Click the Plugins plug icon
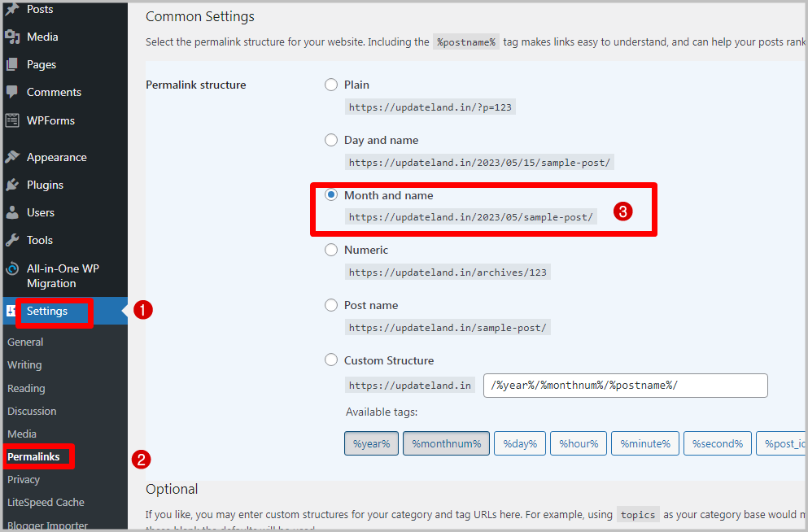This screenshot has height=532, width=808. pyautogui.click(x=12, y=185)
